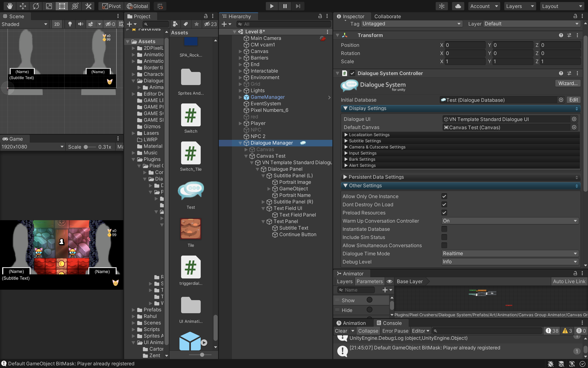This screenshot has width=588, height=368.
Task: Toggle scene lighting bulb icon
Action: pyautogui.click(x=70, y=24)
